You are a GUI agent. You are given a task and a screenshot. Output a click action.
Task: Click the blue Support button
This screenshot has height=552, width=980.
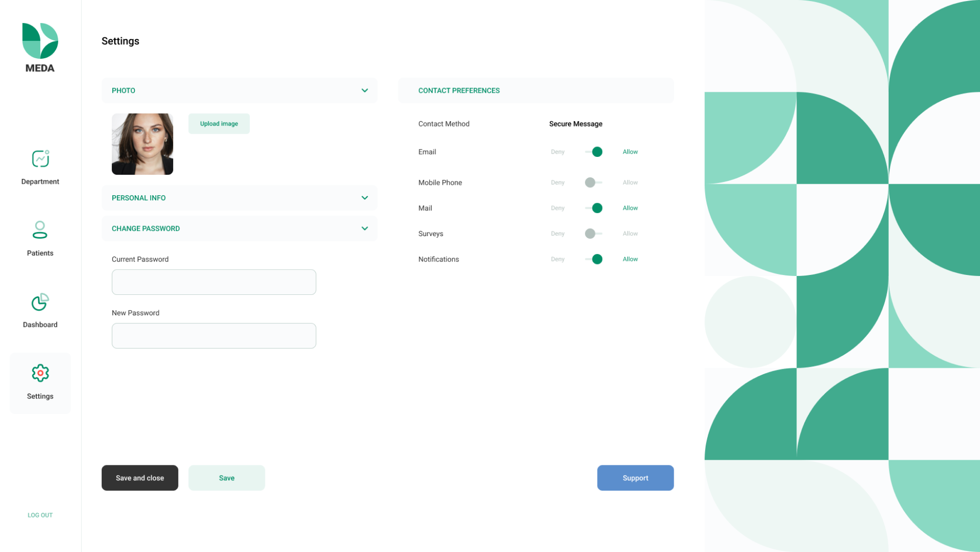[x=635, y=477]
